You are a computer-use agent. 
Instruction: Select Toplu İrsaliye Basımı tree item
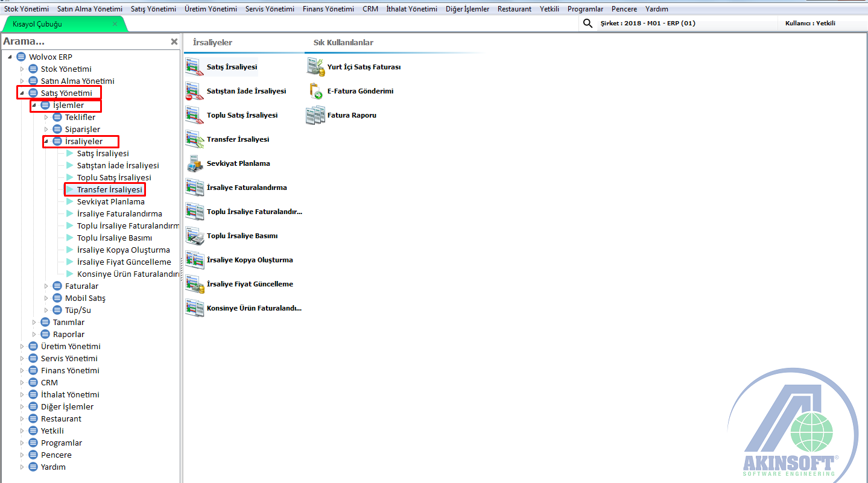tap(115, 238)
